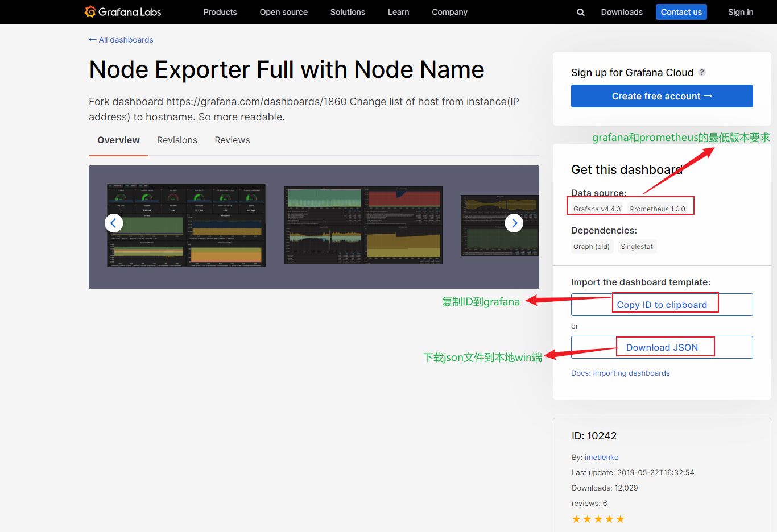
Task: Select the Overview tab
Action: coord(118,140)
